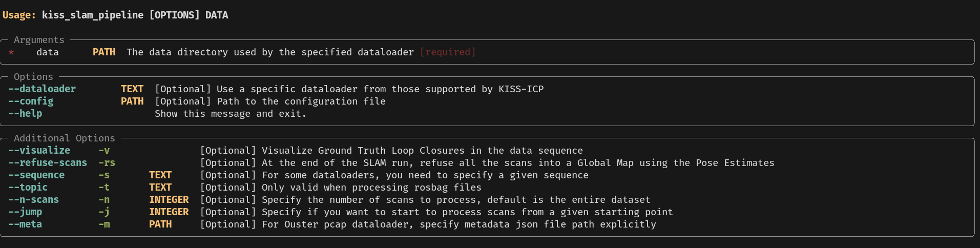This screenshot has width=980, height=248.
Task: Click INTEGER type next to --n-scans
Action: [x=169, y=200]
